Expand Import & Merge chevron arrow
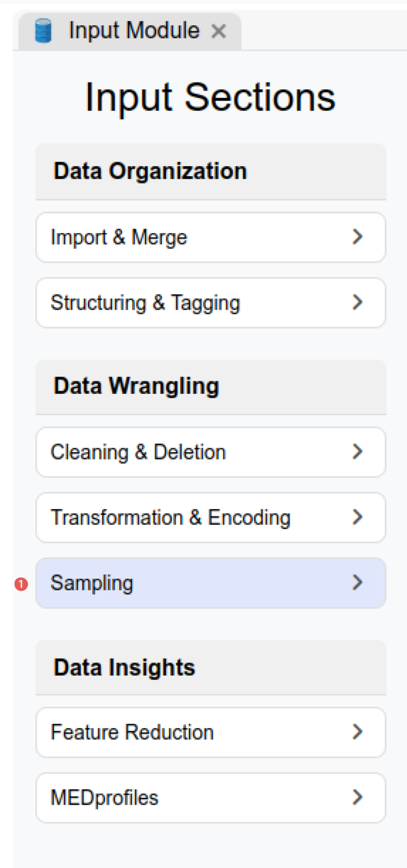This screenshot has width=407, height=868. pyautogui.click(x=357, y=237)
